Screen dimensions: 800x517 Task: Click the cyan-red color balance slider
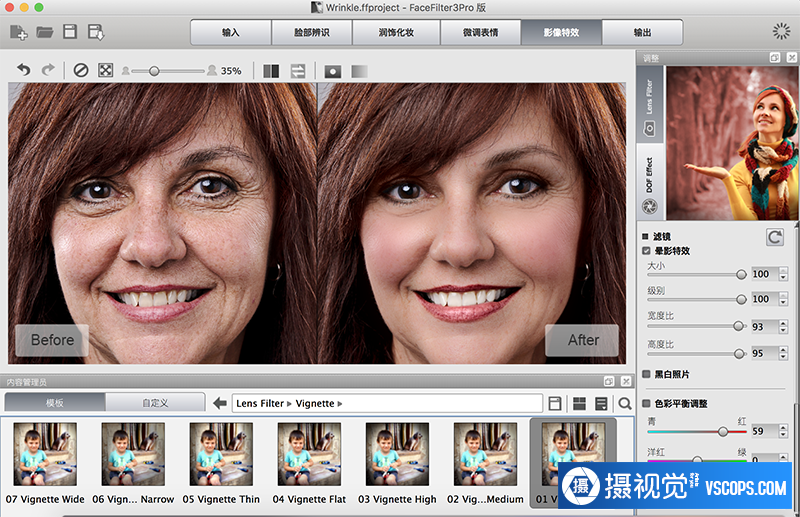pyautogui.click(x=723, y=432)
